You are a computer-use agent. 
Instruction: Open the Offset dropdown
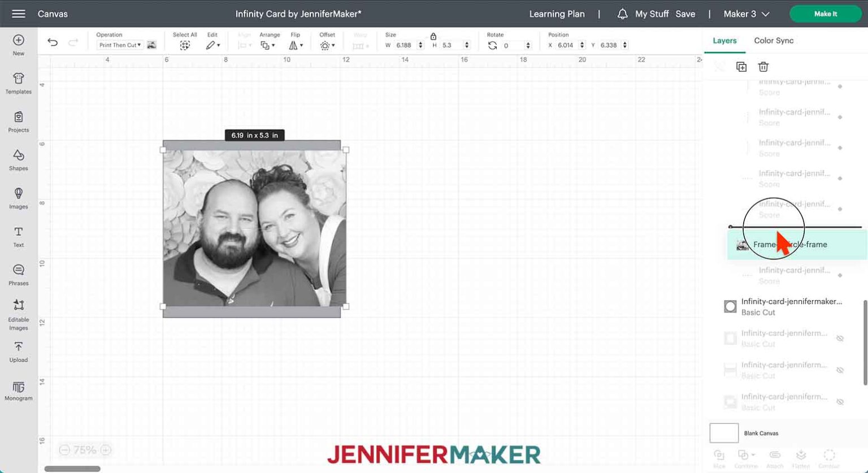327,45
